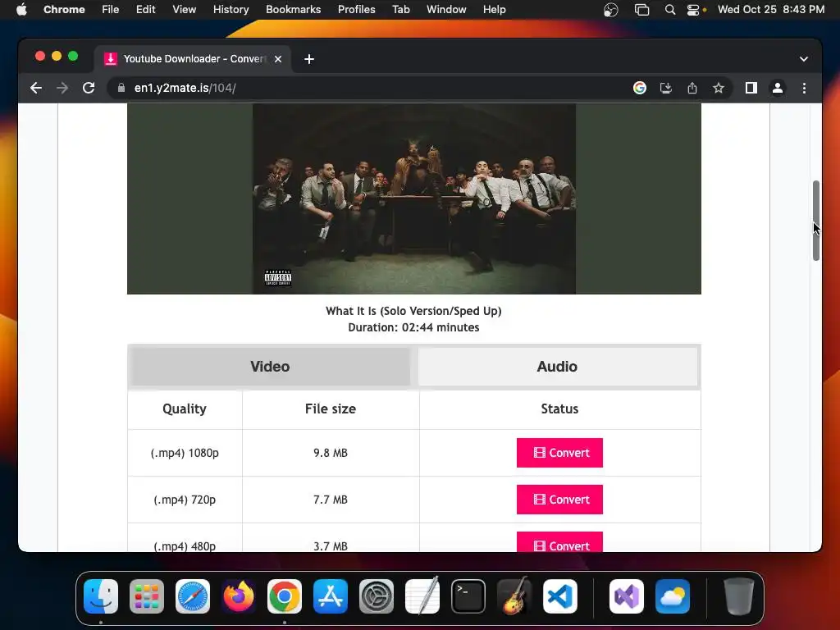
Task: Close the Youtube Downloader tab
Action: tap(278, 59)
